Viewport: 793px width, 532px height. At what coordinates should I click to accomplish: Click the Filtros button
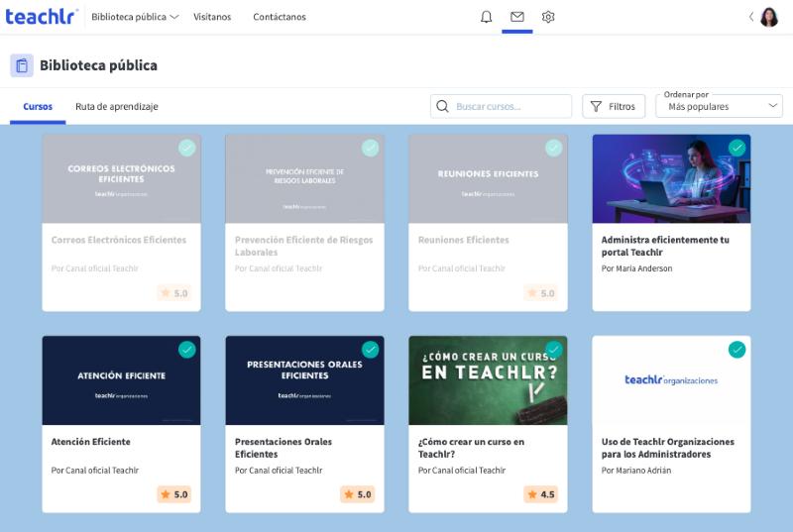click(x=614, y=107)
